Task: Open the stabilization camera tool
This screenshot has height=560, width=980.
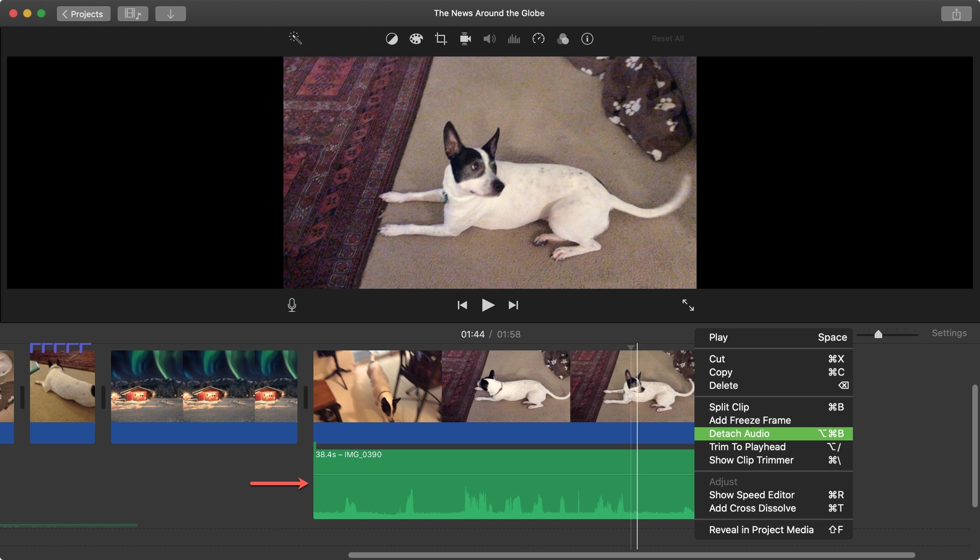Action: tap(465, 39)
